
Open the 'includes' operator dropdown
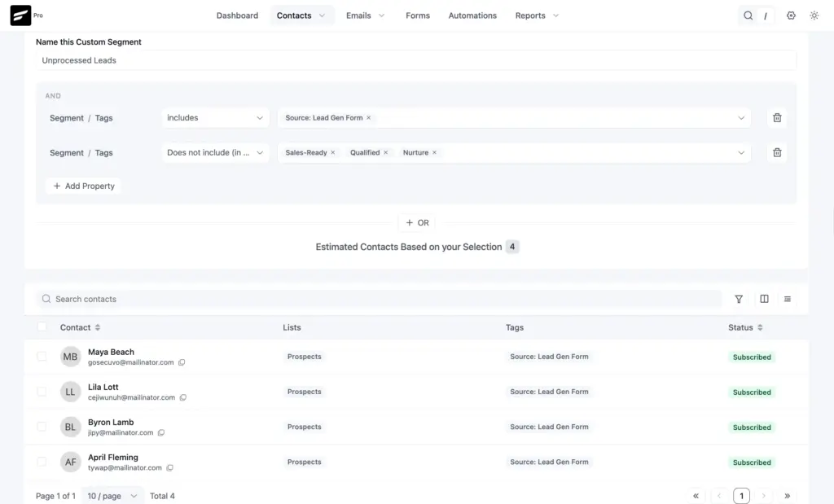[x=215, y=117]
